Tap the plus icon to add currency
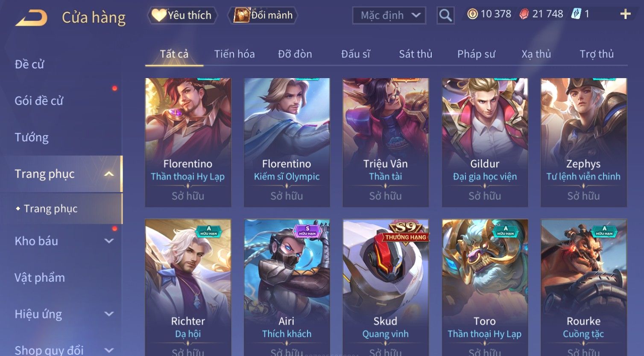 point(625,14)
